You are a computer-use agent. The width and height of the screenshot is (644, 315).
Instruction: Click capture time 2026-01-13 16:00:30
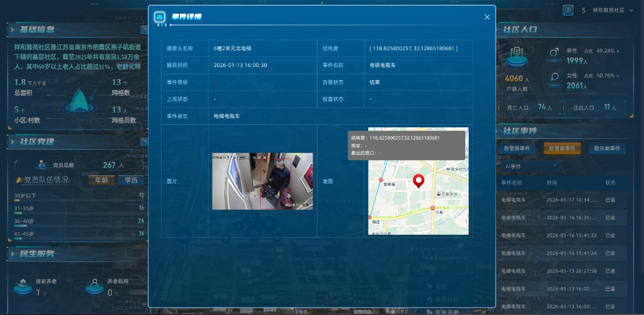240,65
